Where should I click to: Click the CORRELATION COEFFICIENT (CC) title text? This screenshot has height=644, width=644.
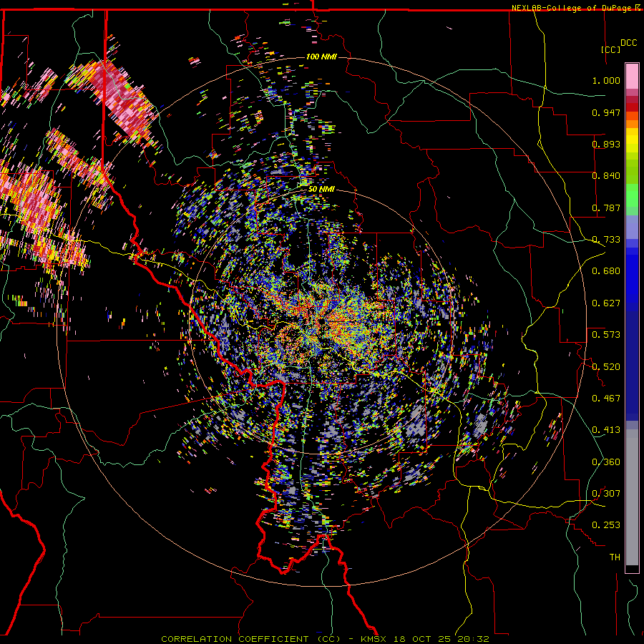(x=251, y=639)
